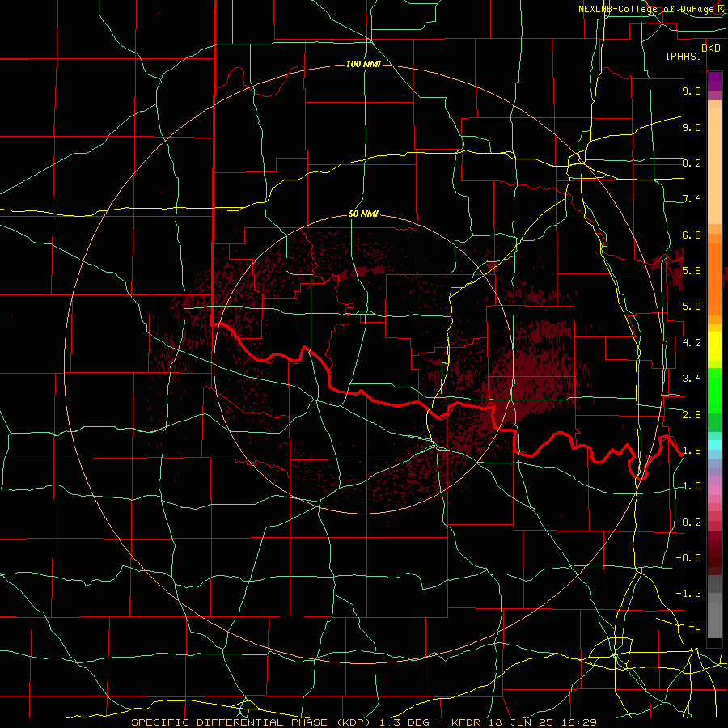The image size is (728, 728).
Task: Click the SPECIFIC DIFFERENTIAL PHASE (KDP) caption
Action: (251, 722)
